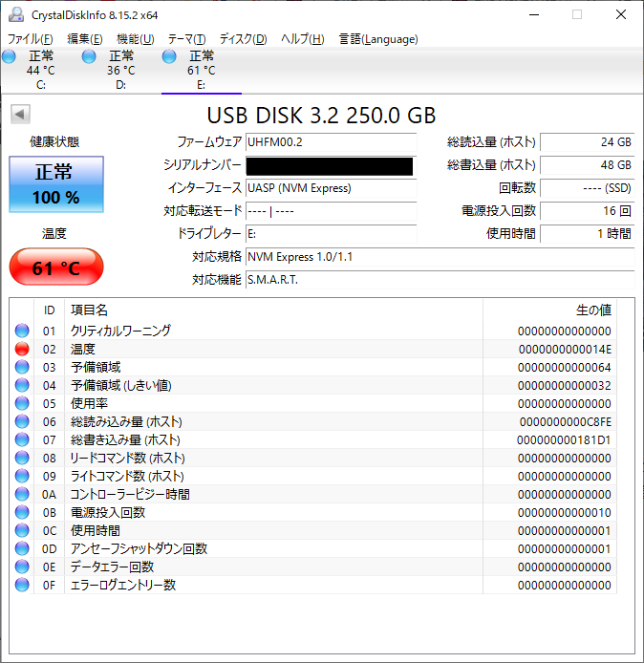
Task: Switch to the E: 61 °C disk tab
Action: click(202, 70)
